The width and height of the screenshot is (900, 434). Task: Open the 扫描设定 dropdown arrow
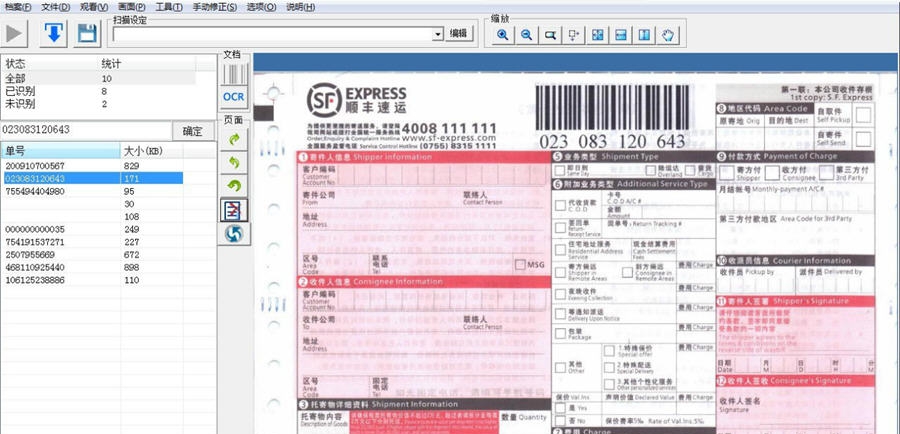coord(438,34)
